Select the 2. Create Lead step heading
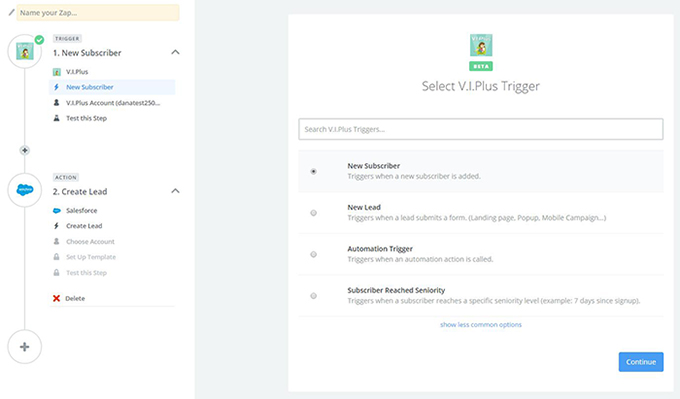Screen dimensions: 680x399 click(x=80, y=192)
